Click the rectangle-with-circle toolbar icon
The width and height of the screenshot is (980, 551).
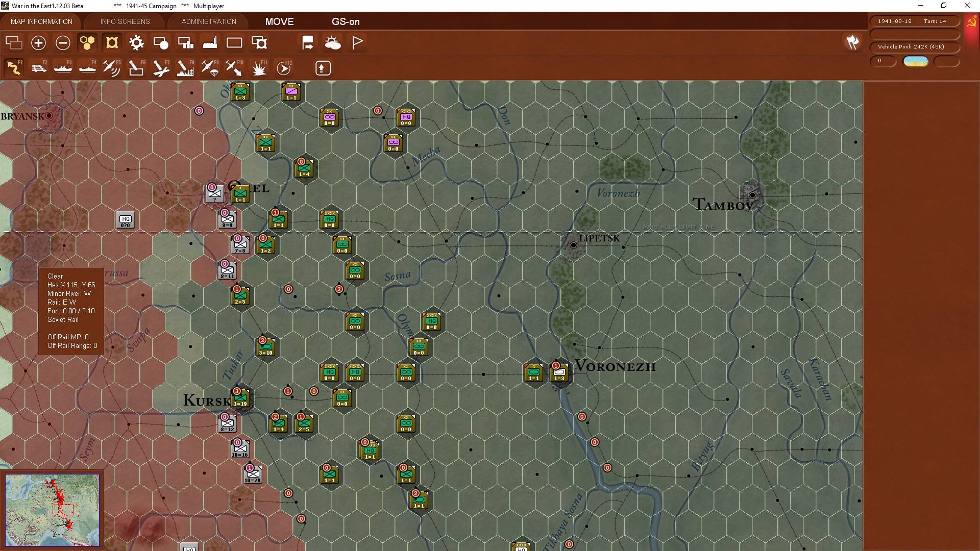(161, 43)
